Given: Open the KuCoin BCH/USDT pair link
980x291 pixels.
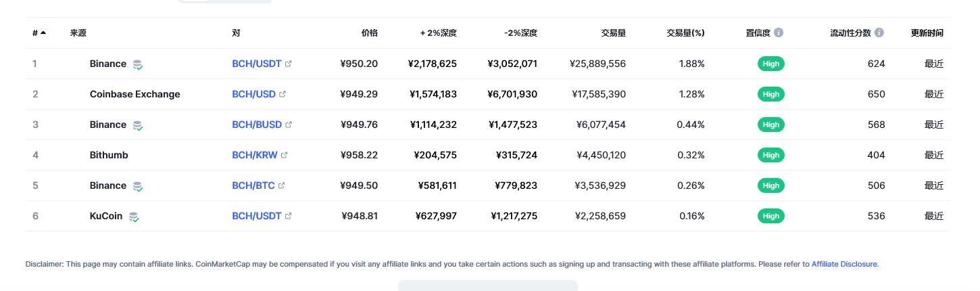Looking at the screenshot, I should click(x=256, y=216).
